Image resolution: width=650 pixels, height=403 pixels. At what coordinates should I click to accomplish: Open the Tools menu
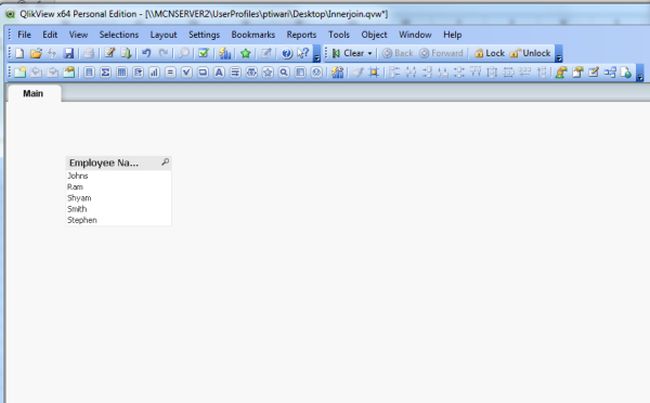(339, 35)
